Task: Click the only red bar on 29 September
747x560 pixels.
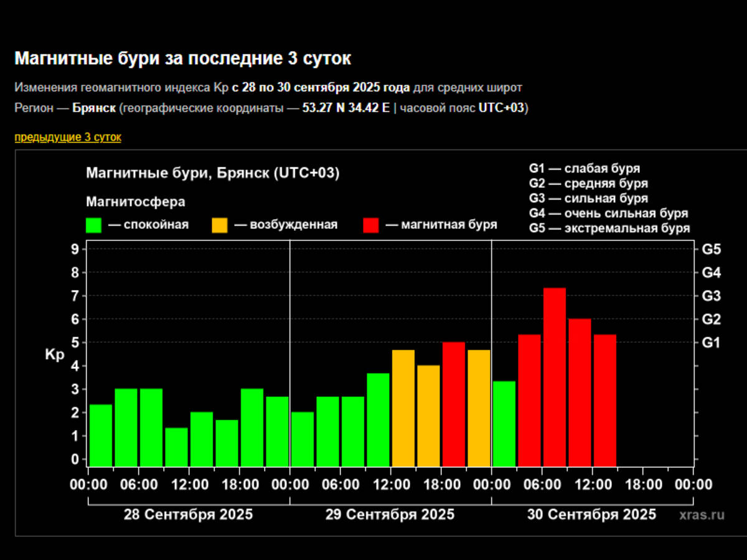Action: pyautogui.click(x=454, y=404)
